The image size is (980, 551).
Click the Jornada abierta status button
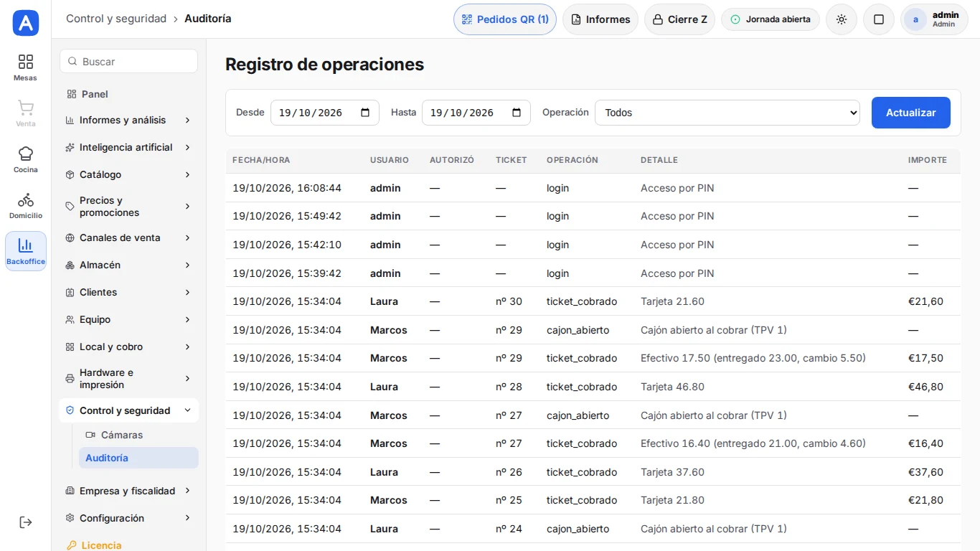(771, 19)
